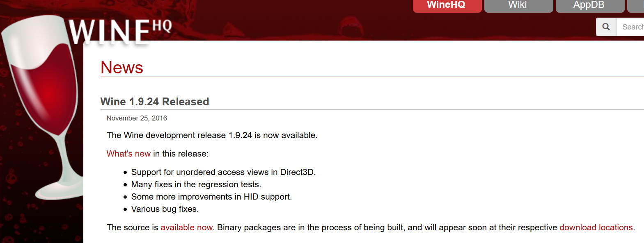Visit the "download locations" link
644x243 pixels.
pos(596,227)
